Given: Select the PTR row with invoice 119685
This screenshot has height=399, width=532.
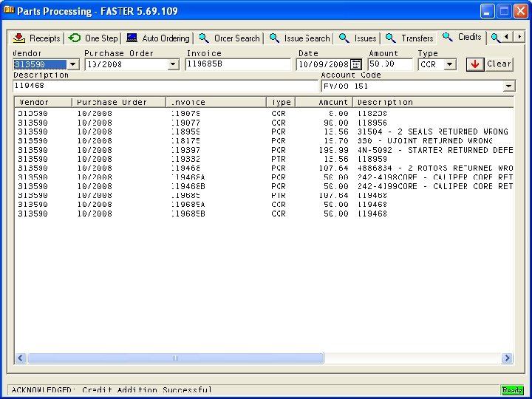Looking at the screenshot, I should coord(264,195).
